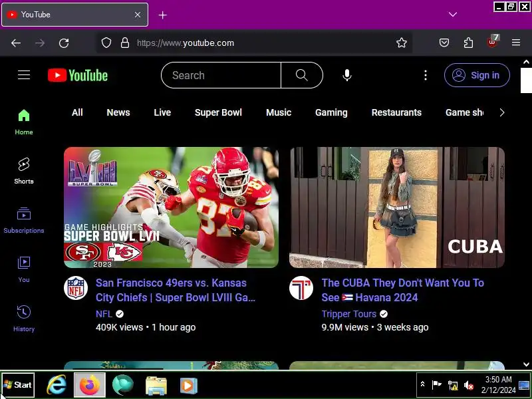The image size is (532, 399).
Task: Open the Super Bowl highlights thumbnail
Action: pyautogui.click(x=171, y=207)
